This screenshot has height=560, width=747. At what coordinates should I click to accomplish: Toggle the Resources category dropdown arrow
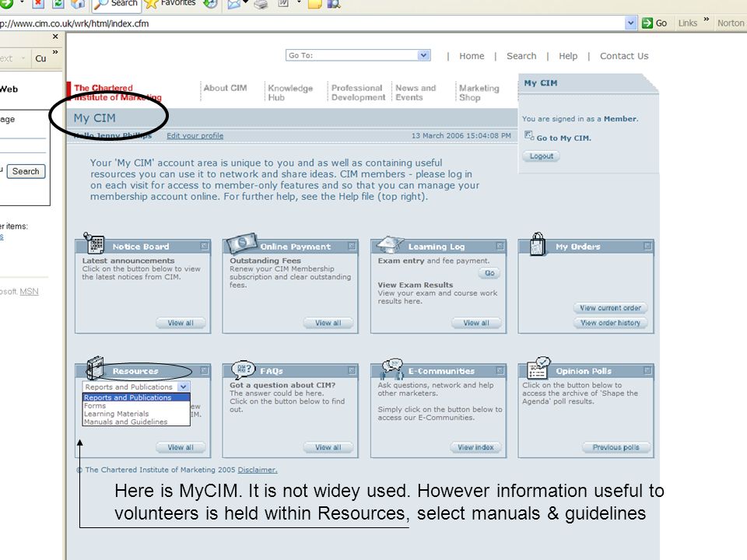click(184, 387)
